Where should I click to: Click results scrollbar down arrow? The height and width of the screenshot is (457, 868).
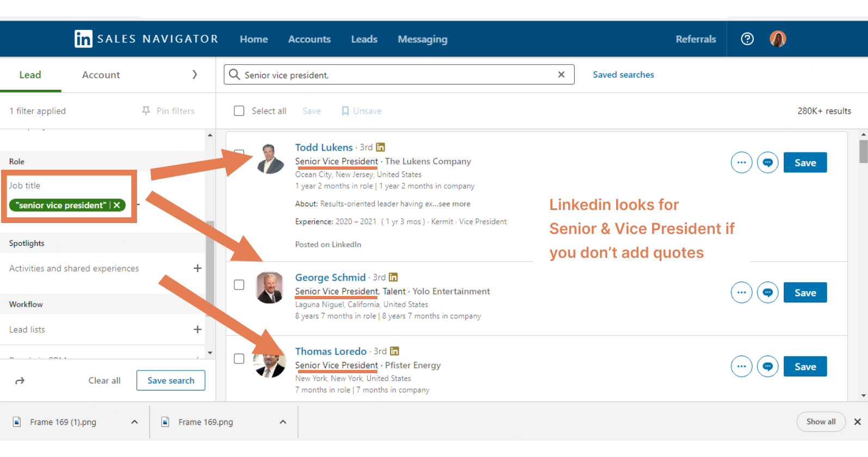(x=863, y=396)
